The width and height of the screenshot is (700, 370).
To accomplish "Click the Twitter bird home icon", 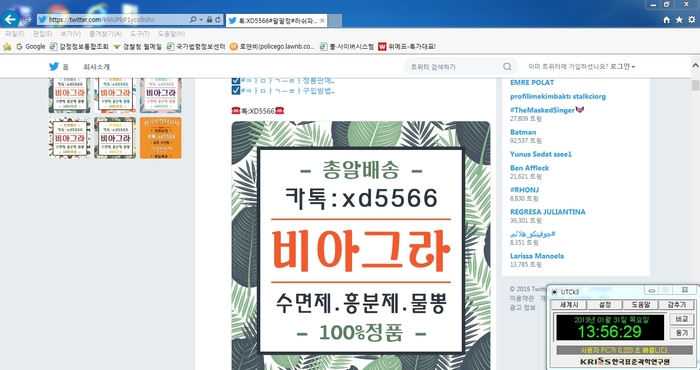I will coord(54,67).
